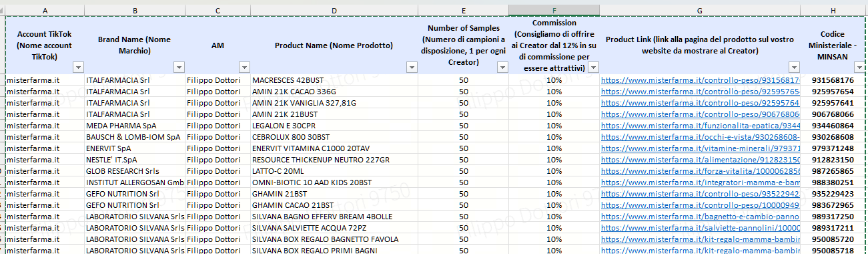Open the Account TikTok filter dropdown
Viewport: 868px width, 254px height.
[78, 67]
